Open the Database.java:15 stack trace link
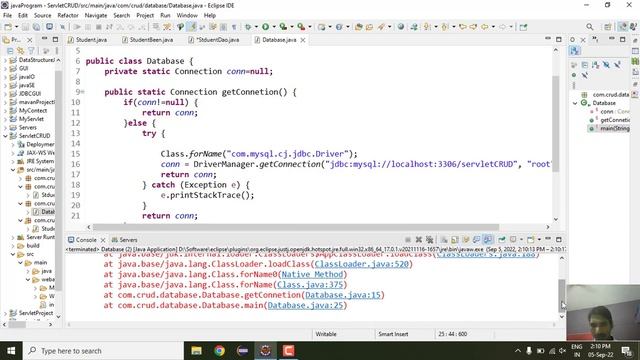640x360 pixels. 343,295
